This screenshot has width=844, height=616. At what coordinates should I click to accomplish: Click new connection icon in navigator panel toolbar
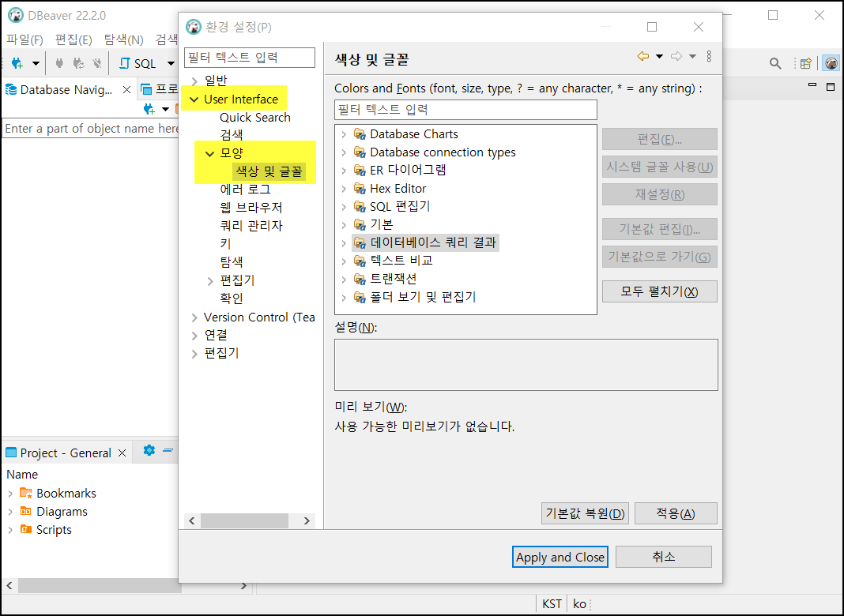[x=149, y=109]
